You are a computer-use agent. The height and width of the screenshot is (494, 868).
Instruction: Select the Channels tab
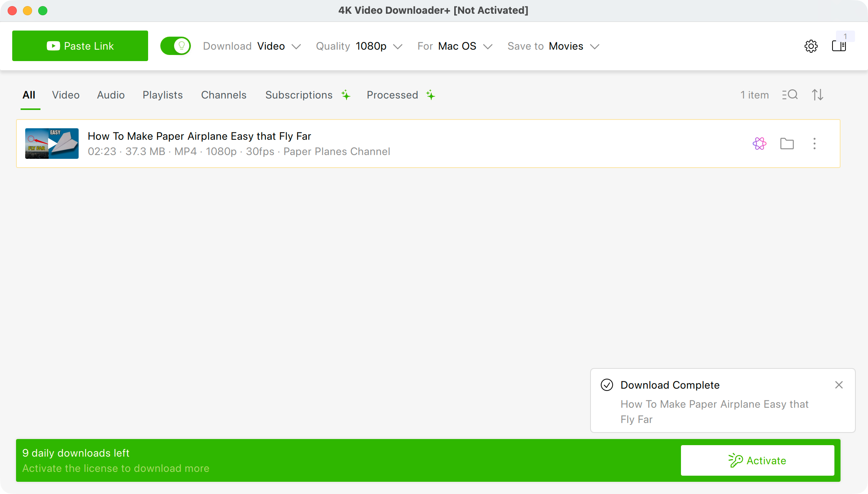pyautogui.click(x=224, y=95)
